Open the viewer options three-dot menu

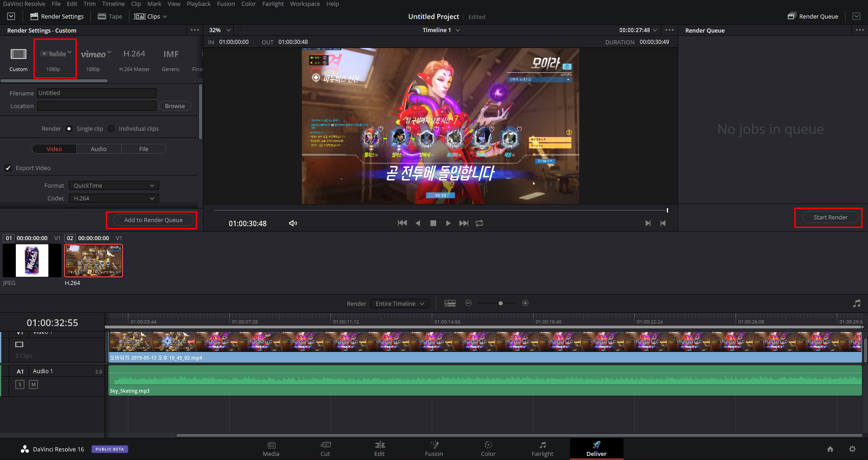[670, 30]
